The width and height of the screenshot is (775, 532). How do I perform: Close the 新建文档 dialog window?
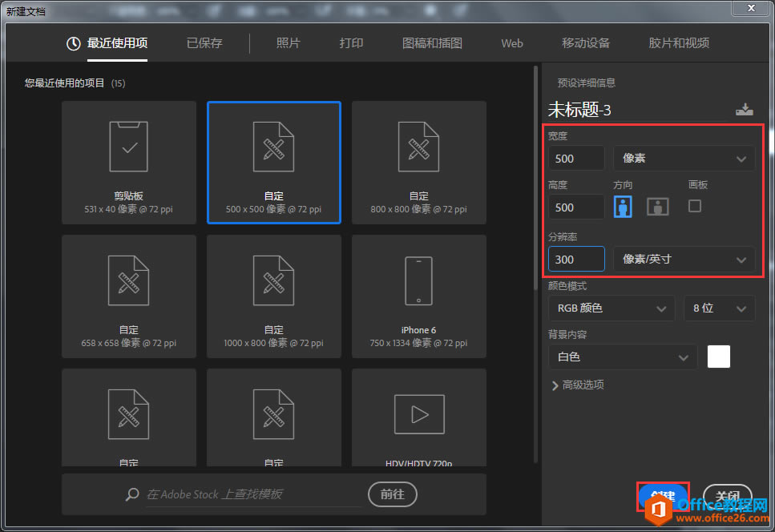(751, 8)
